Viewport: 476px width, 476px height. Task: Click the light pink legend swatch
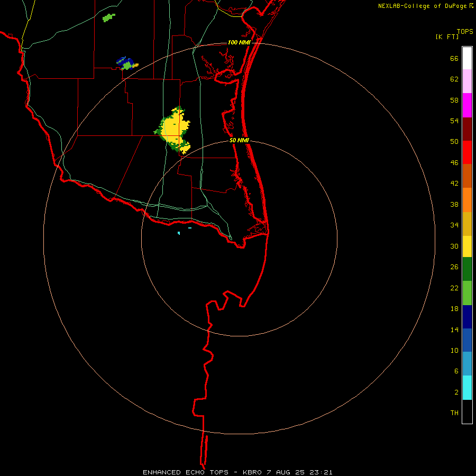(x=467, y=81)
